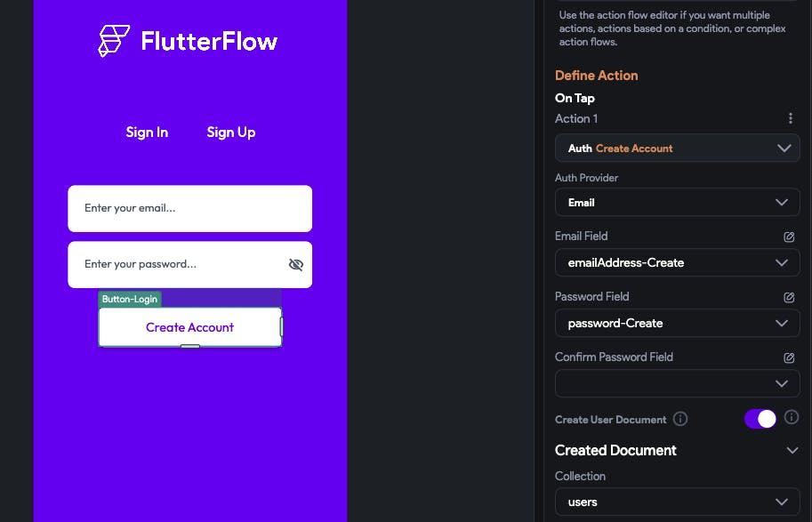Switch to the Sign In tab

tap(147, 133)
